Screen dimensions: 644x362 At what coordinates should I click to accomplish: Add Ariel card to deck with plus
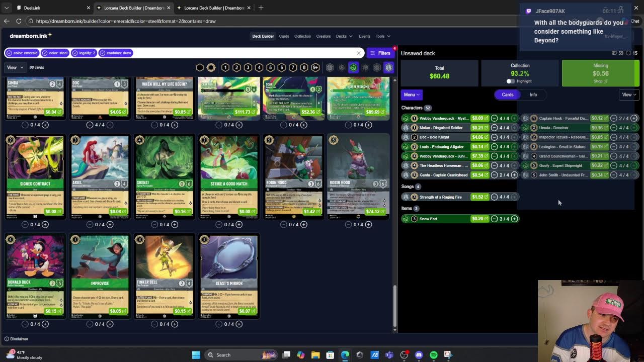point(110,224)
